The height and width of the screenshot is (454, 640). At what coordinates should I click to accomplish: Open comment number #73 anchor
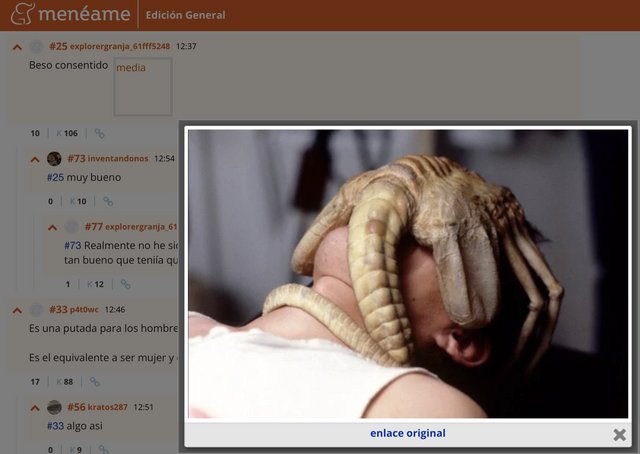pyautogui.click(x=76, y=158)
